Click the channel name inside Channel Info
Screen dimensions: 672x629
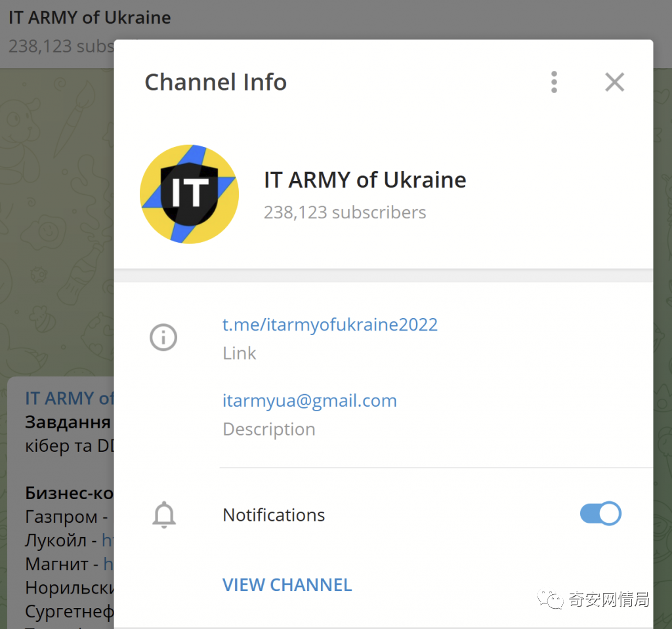point(365,180)
